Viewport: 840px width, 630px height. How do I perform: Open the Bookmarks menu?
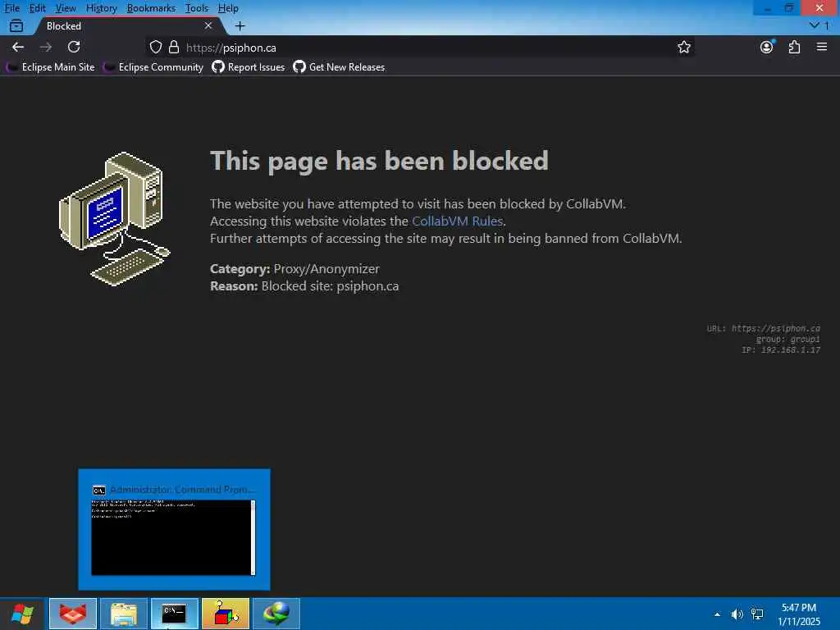[151, 8]
